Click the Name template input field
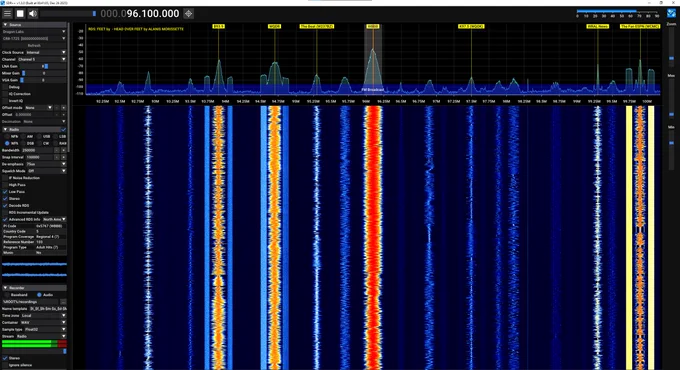Image resolution: width=680 pixels, height=370 pixels. [48, 308]
